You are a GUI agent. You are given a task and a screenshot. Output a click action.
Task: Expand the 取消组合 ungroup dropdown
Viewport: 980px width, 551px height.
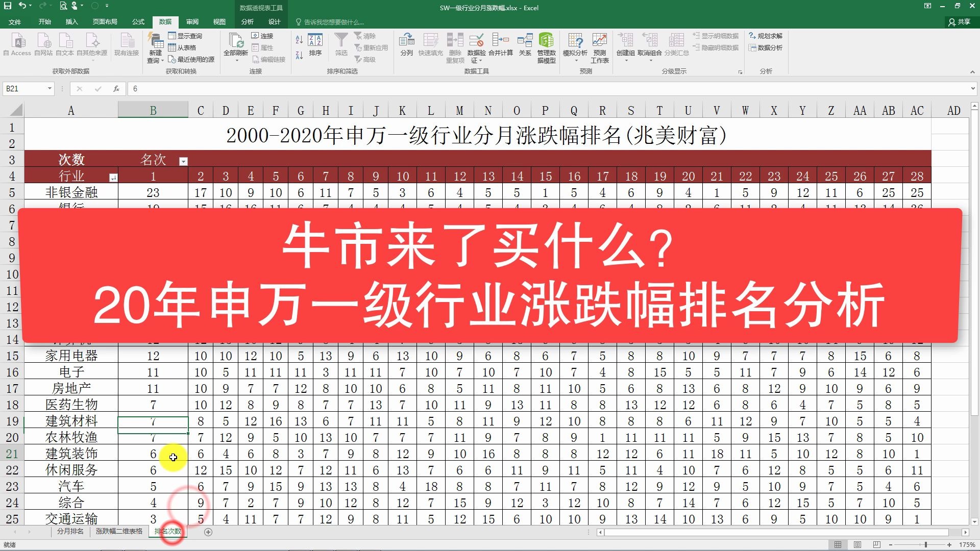pyautogui.click(x=650, y=60)
